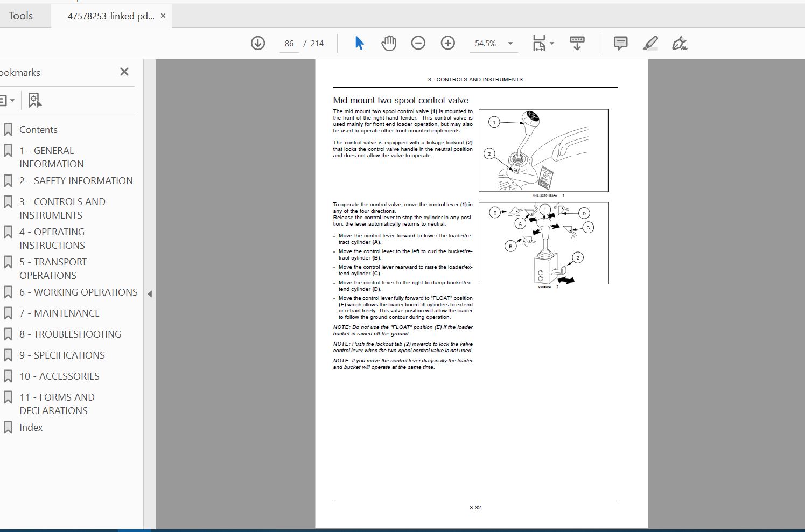Click bookmark icon beside 10 - ACCESSORIES
The width and height of the screenshot is (805, 532).
[x=8, y=376]
